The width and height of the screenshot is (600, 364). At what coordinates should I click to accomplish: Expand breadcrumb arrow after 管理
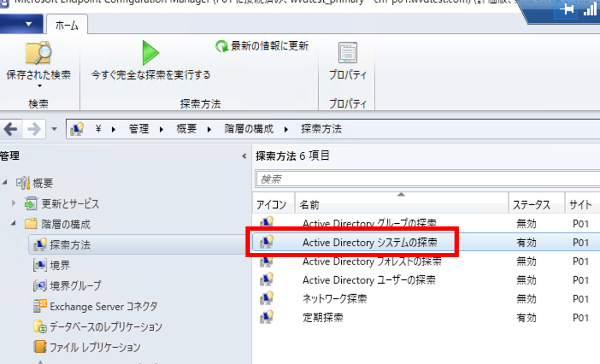[x=161, y=130]
